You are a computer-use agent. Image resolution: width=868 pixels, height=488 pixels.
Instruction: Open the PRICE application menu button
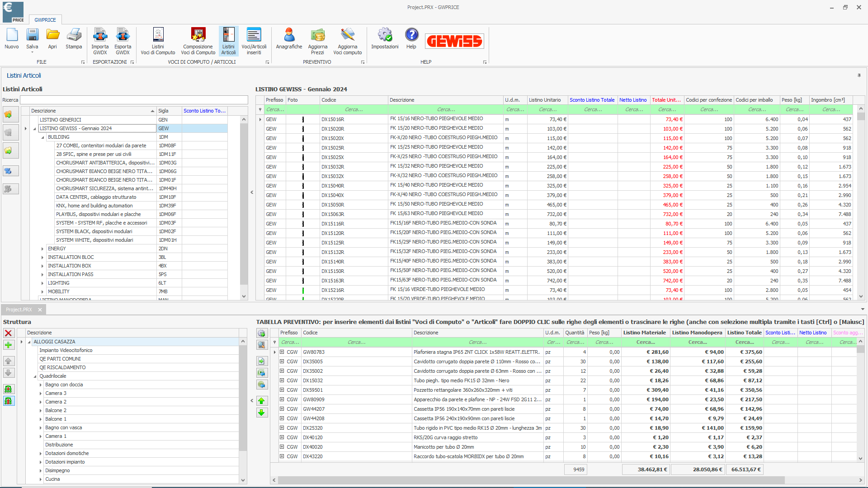coord(13,12)
